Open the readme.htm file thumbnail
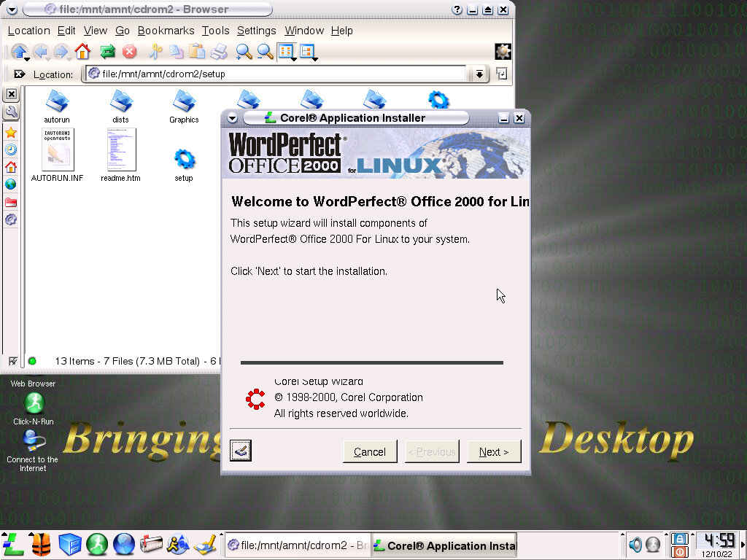 coord(121,150)
